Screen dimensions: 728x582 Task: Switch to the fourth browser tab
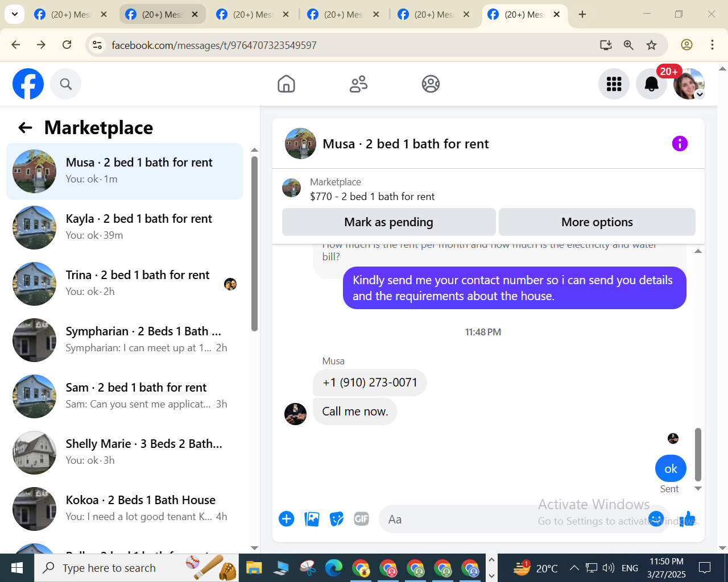point(344,15)
